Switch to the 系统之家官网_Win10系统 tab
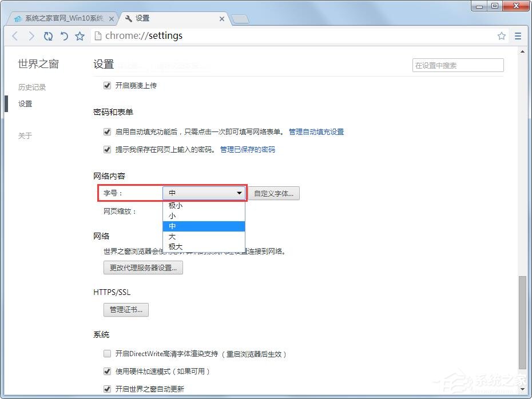The height and width of the screenshot is (399, 532). point(62,18)
